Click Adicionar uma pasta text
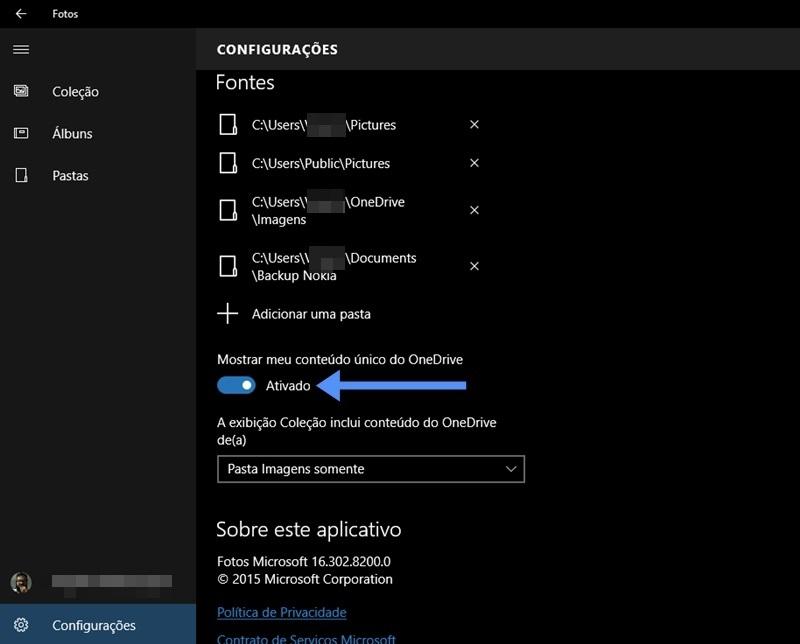The image size is (800, 644). coord(311,314)
